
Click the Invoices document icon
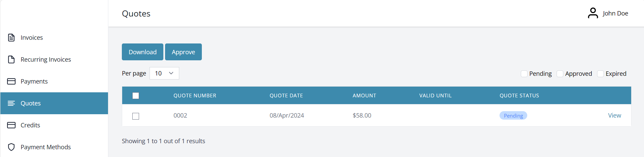(x=11, y=37)
